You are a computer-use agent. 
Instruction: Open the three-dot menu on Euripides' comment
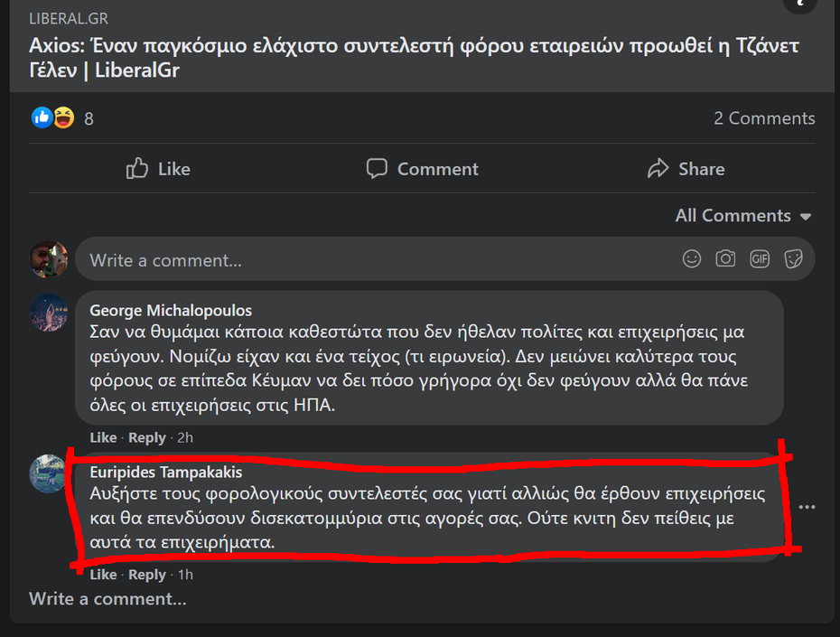807,508
